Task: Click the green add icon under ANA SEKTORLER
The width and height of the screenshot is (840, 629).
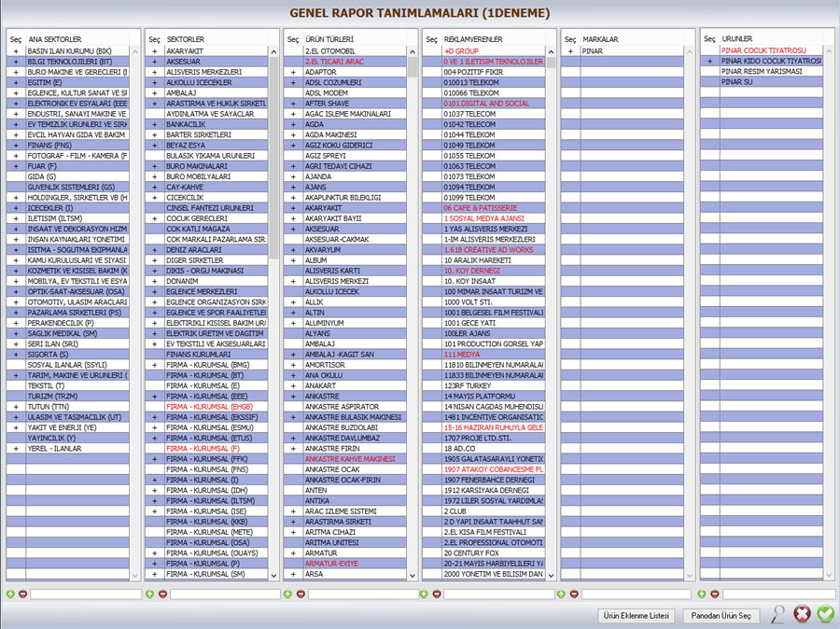Action: pyautogui.click(x=10, y=594)
